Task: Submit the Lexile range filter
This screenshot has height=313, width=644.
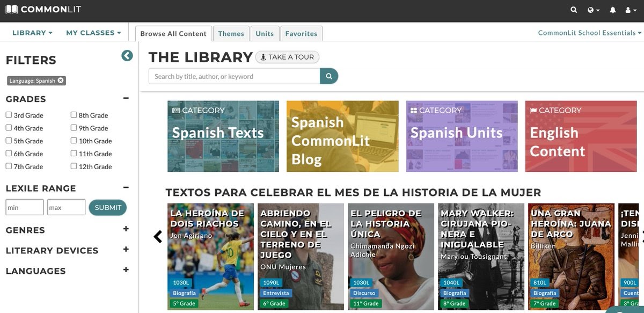Action: click(x=108, y=207)
